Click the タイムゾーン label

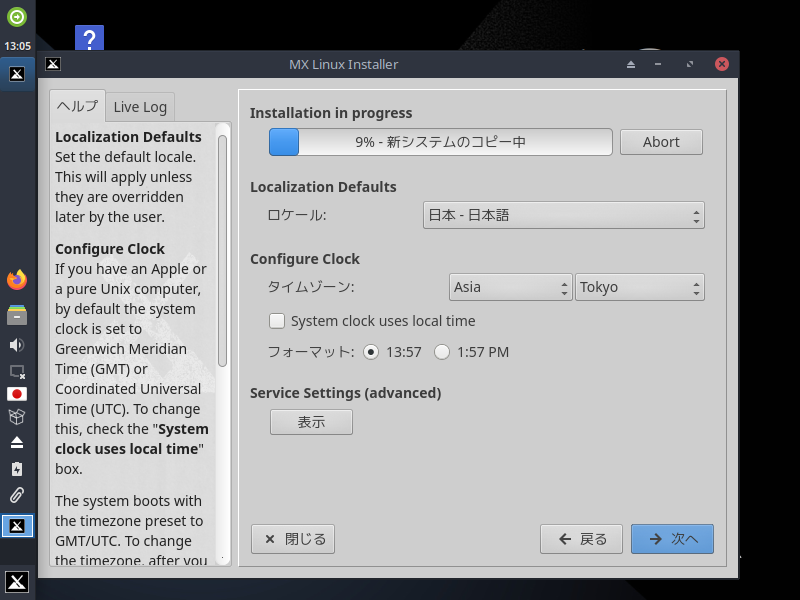311,287
